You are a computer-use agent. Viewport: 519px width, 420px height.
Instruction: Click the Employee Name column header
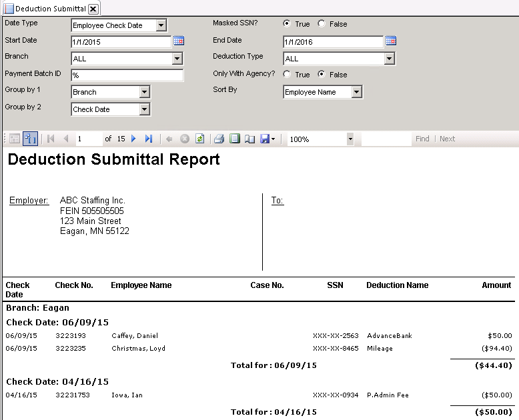pyautogui.click(x=141, y=285)
